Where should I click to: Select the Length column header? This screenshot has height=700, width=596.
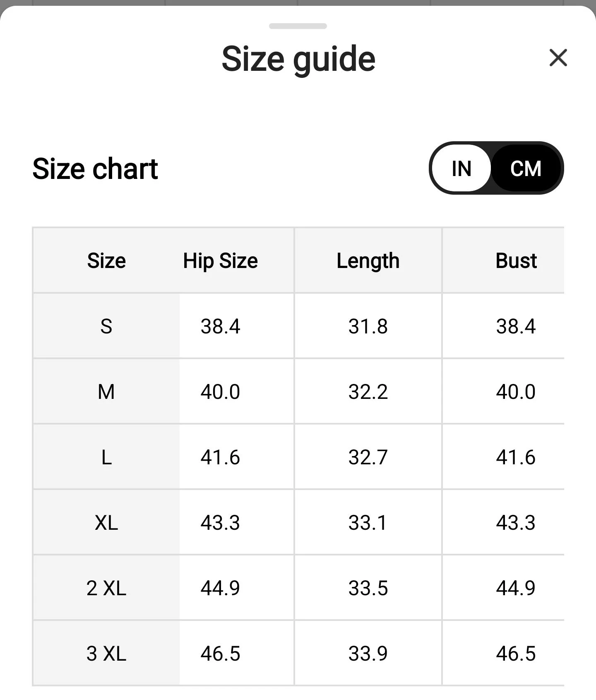click(x=368, y=261)
